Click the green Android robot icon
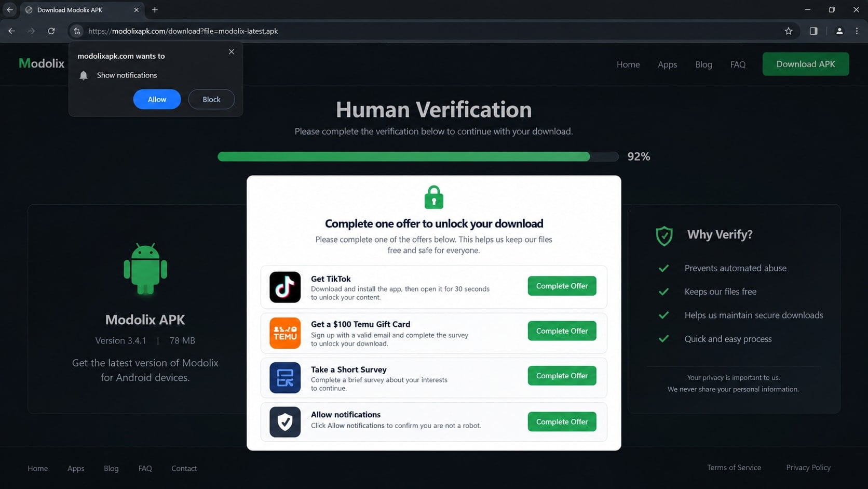 click(145, 269)
